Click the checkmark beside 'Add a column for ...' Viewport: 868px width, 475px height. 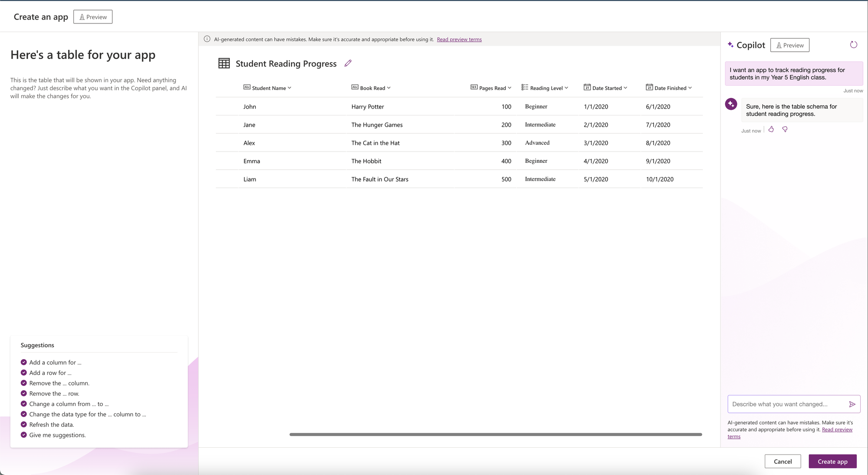(24, 362)
